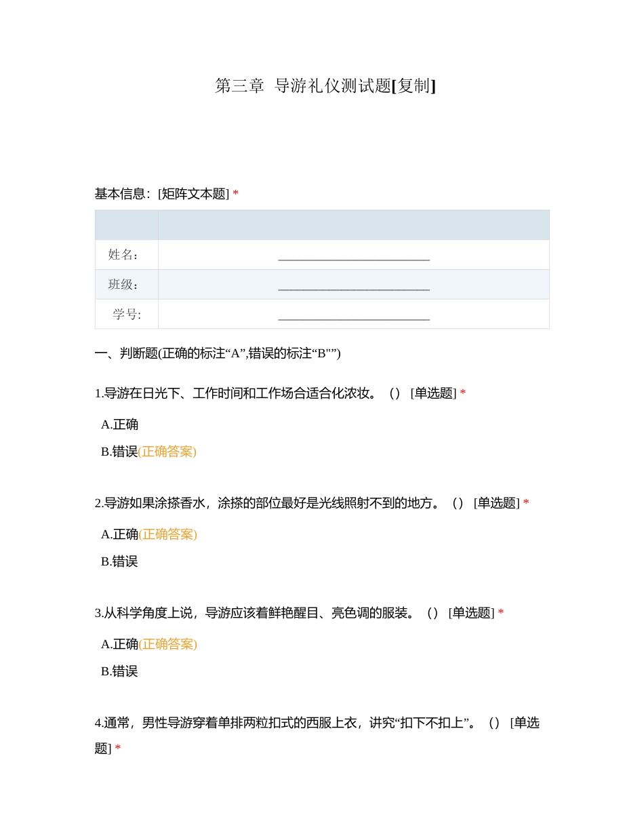Click the 班级 input line
The width and height of the screenshot is (644, 834).
[353, 287]
